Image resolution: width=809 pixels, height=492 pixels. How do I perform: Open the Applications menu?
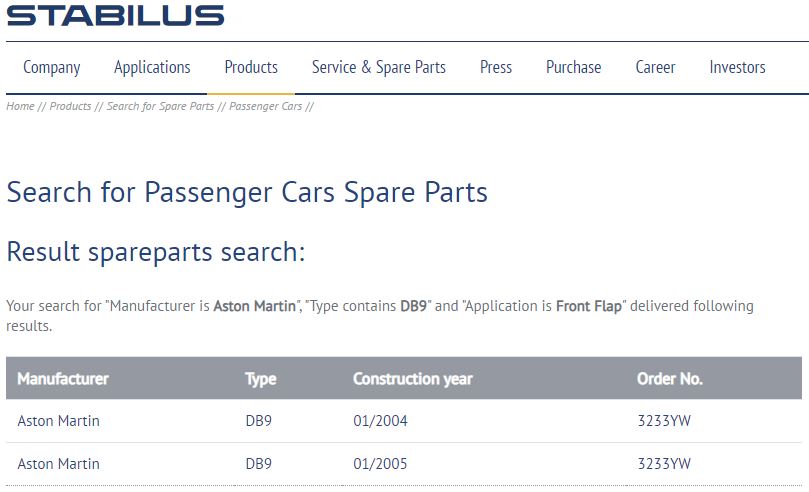[x=152, y=67]
